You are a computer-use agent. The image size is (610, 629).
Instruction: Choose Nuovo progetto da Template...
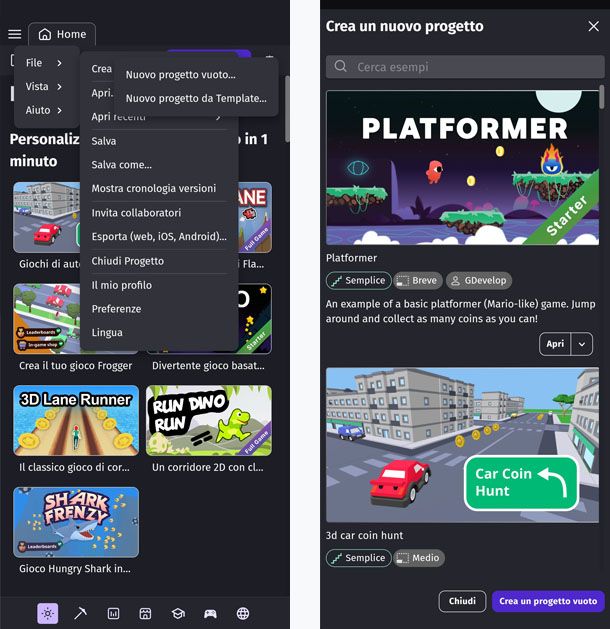coord(196,98)
